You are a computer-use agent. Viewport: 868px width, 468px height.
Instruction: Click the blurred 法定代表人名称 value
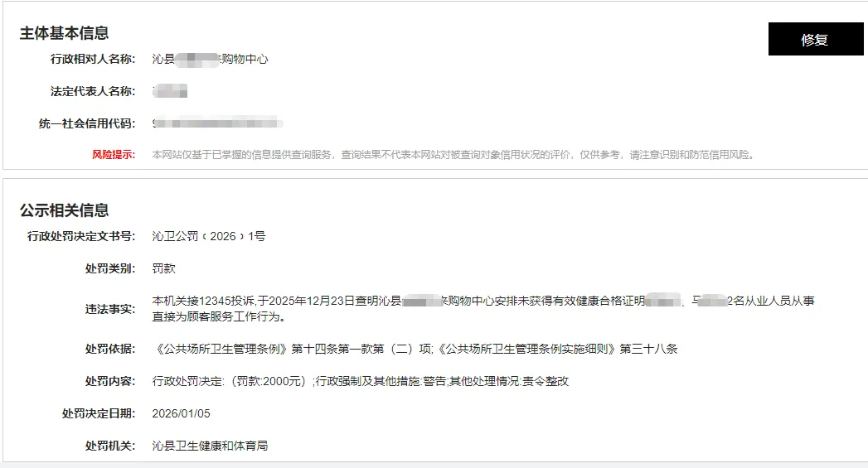pos(170,91)
